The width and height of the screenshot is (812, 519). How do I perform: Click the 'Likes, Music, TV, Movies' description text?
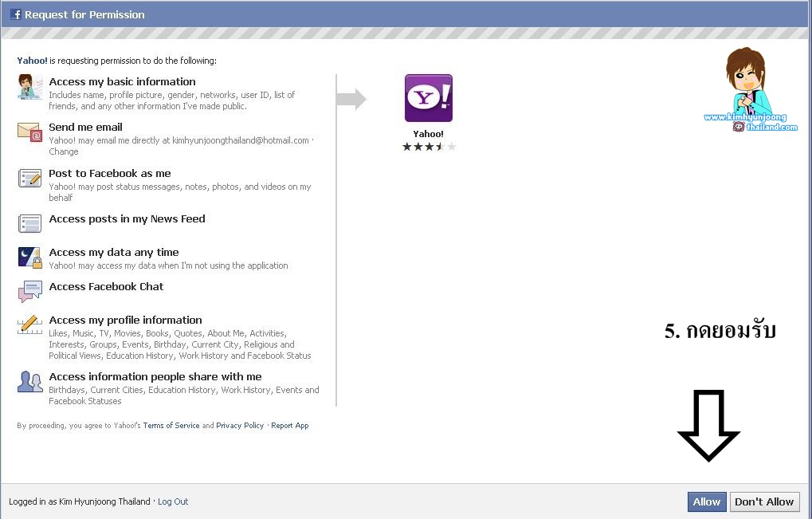(x=180, y=344)
